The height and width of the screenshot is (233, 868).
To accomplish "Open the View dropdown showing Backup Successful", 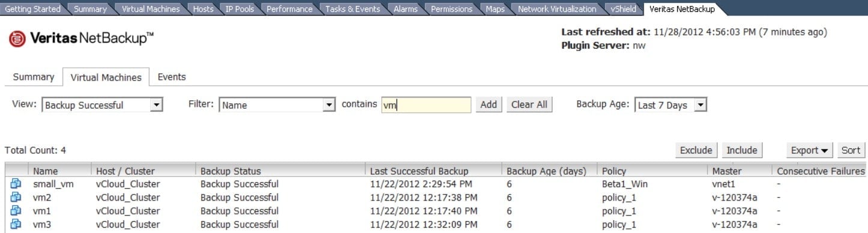I will pos(102,105).
